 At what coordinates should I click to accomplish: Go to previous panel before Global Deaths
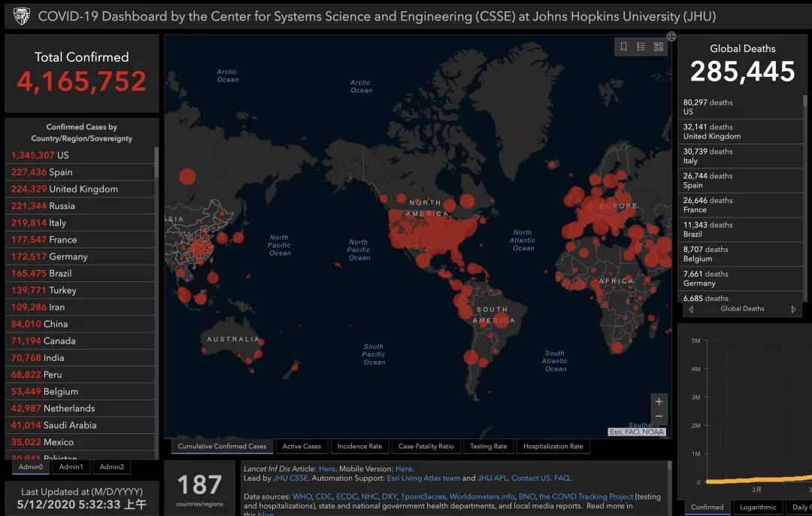point(691,309)
